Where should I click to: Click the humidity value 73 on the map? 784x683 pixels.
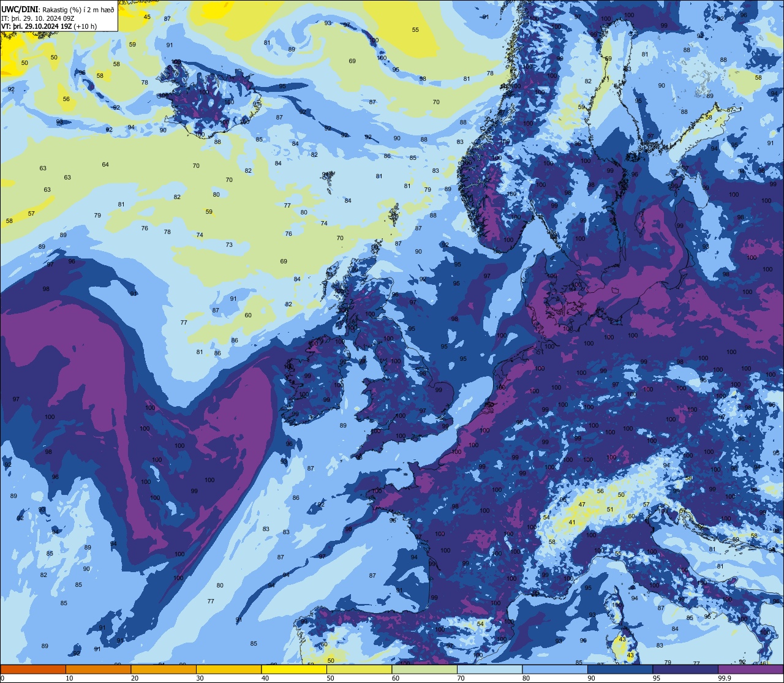pyautogui.click(x=229, y=245)
